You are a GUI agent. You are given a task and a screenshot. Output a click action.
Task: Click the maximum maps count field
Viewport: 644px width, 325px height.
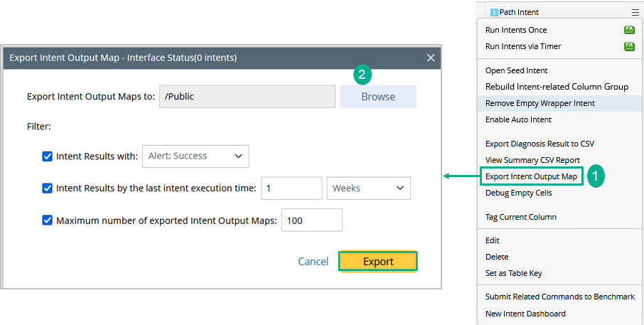click(312, 220)
